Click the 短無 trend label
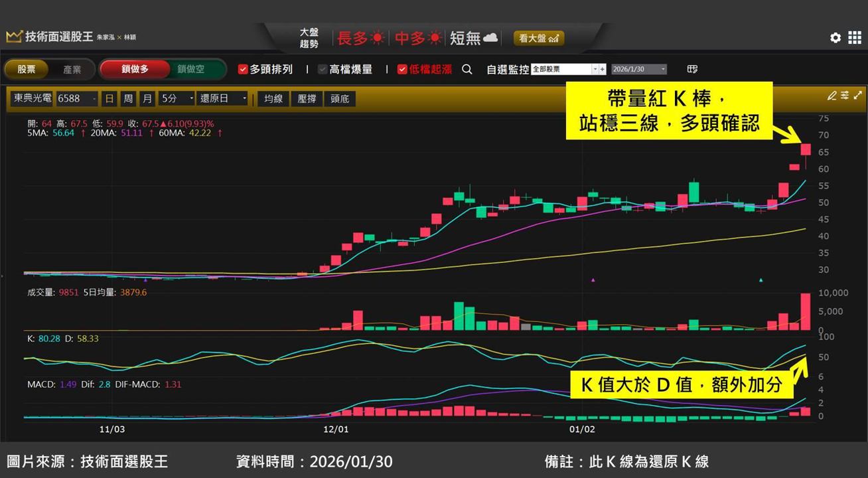Screen dimensions: 868x478 coord(465,39)
